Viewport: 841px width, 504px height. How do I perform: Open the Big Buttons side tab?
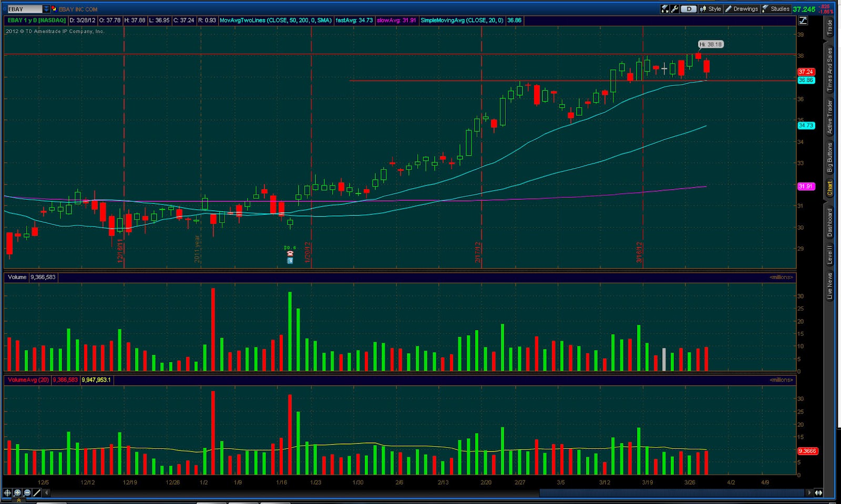tap(830, 157)
